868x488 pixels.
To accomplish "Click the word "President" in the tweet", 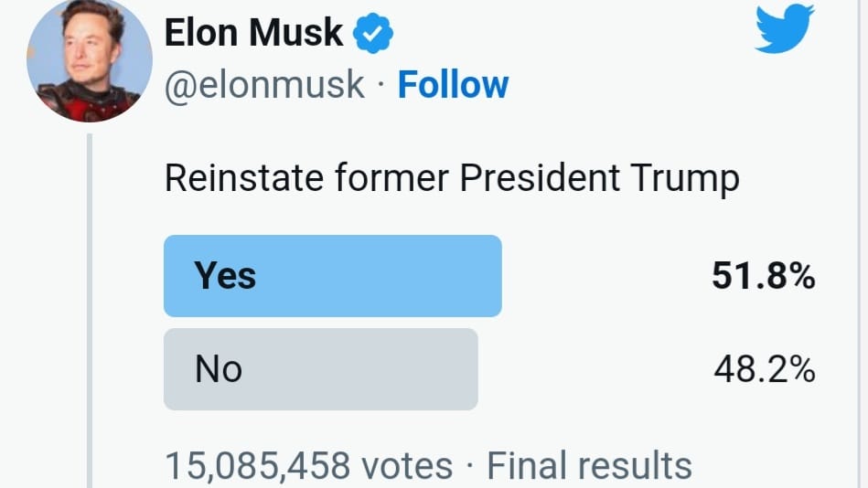I will point(541,178).
